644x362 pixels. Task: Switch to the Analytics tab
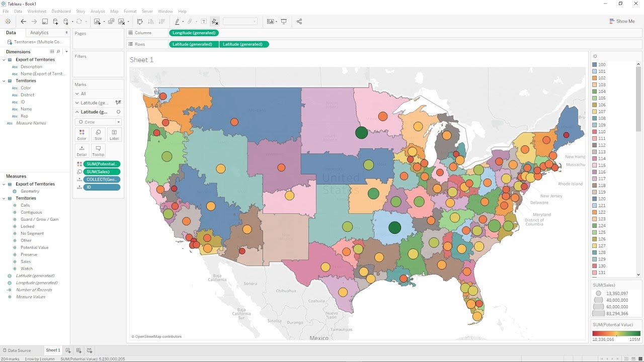39,33
